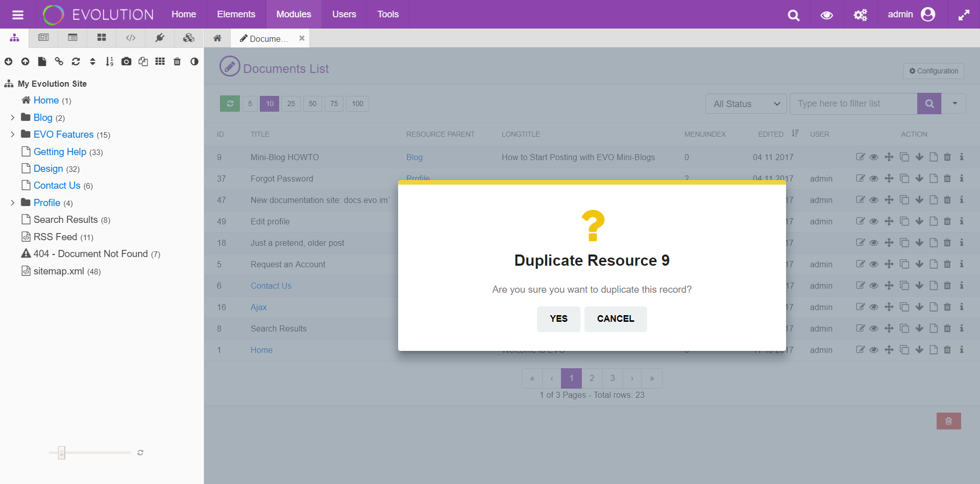Duplicate the Mini-Blog HOWTO resource
980x484 pixels.
point(904,157)
